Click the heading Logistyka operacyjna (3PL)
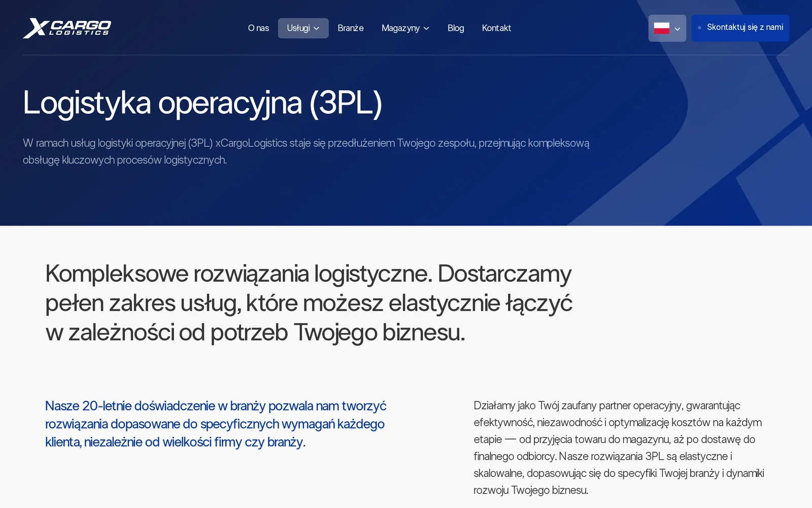The height and width of the screenshot is (508, 812). [x=202, y=103]
